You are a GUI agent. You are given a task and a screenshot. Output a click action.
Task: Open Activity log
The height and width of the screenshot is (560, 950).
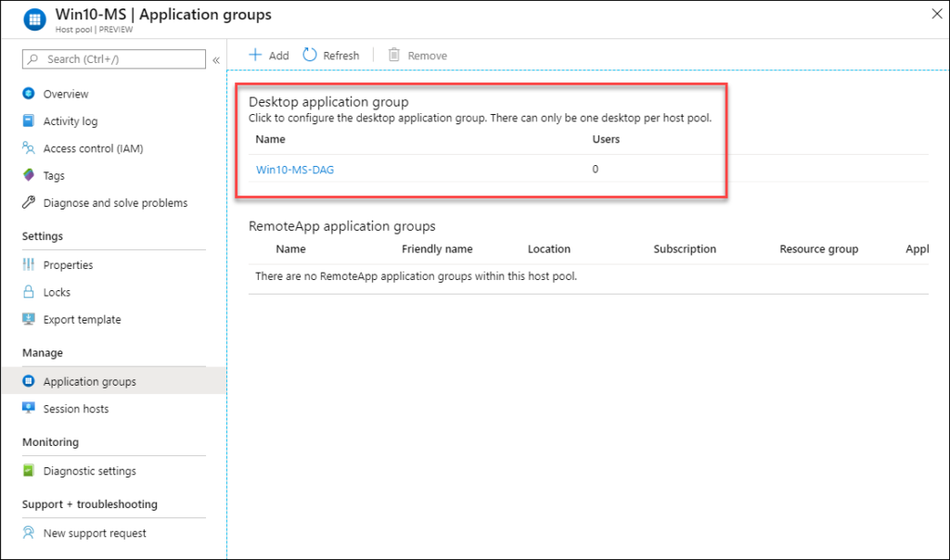(71, 121)
